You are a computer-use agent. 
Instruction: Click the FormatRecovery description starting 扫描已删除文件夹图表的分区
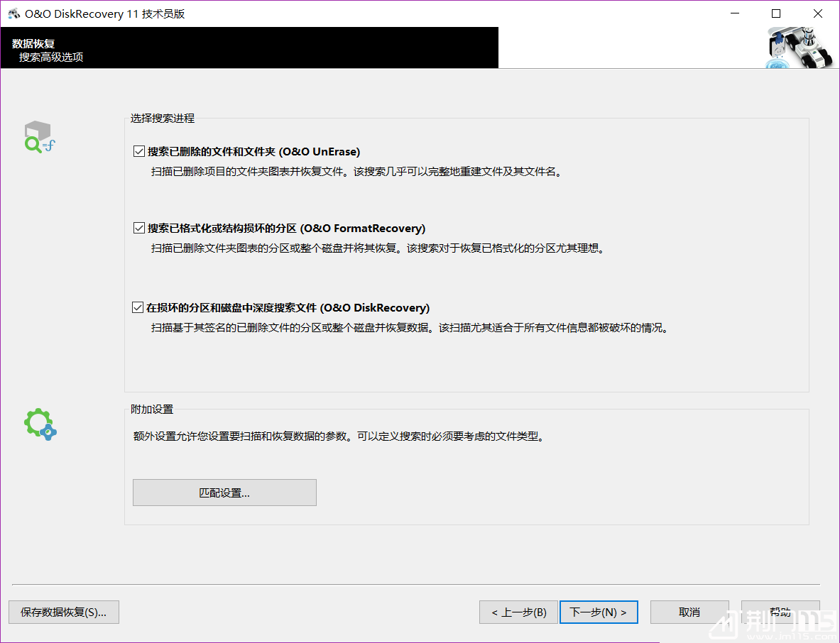coord(378,248)
